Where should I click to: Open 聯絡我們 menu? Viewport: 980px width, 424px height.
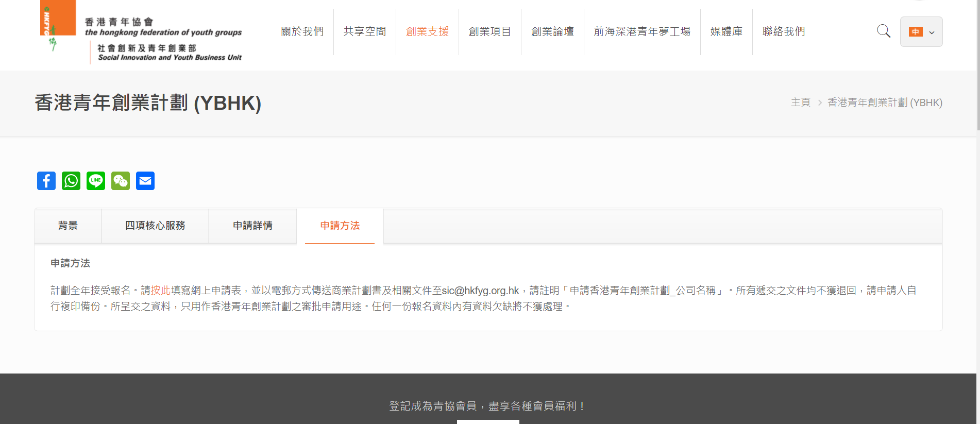coord(784,31)
